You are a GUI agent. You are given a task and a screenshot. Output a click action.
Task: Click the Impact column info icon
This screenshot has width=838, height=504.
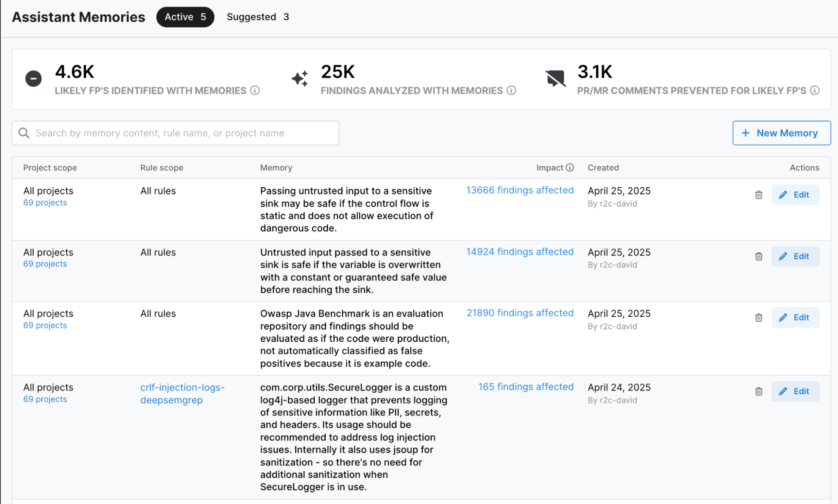click(570, 168)
